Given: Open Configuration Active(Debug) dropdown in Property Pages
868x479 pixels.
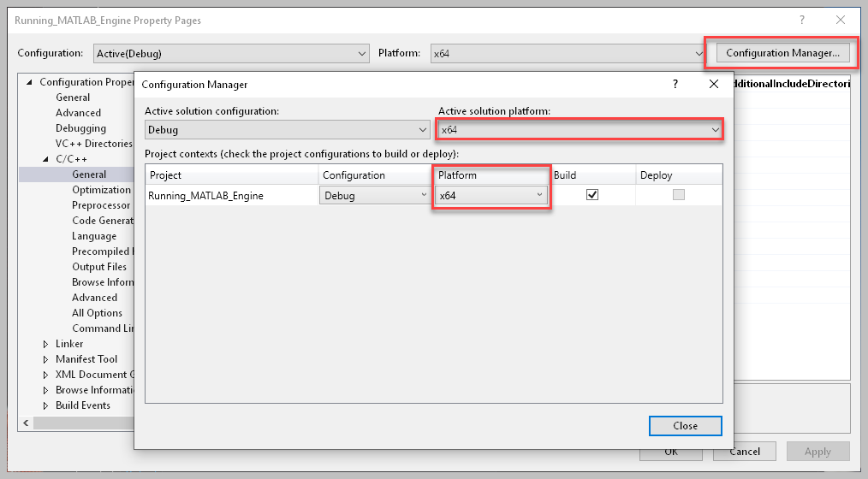Looking at the screenshot, I should (231, 54).
